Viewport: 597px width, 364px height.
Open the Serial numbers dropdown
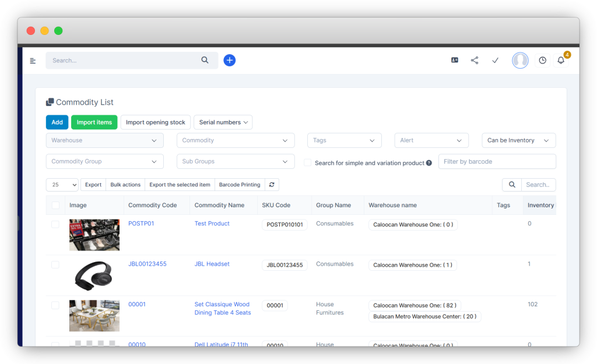[223, 122]
